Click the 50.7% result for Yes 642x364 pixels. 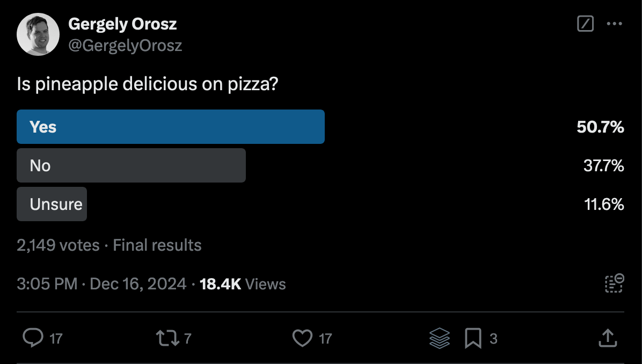(600, 127)
